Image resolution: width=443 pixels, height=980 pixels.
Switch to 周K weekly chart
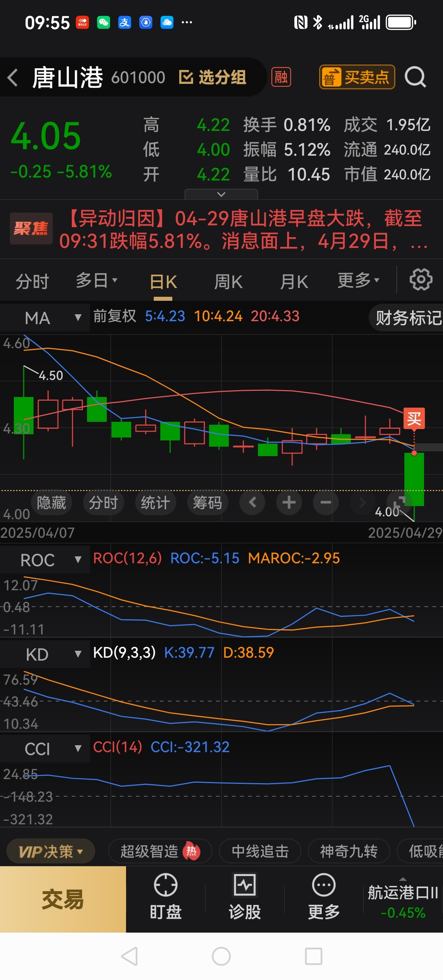click(x=228, y=282)
